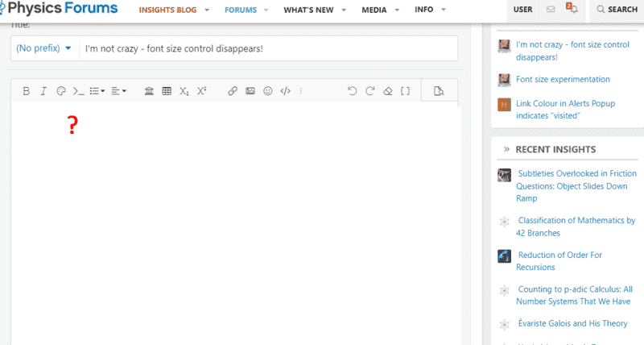Open the list type dropdown
The image size is (644, 345).
97,91
